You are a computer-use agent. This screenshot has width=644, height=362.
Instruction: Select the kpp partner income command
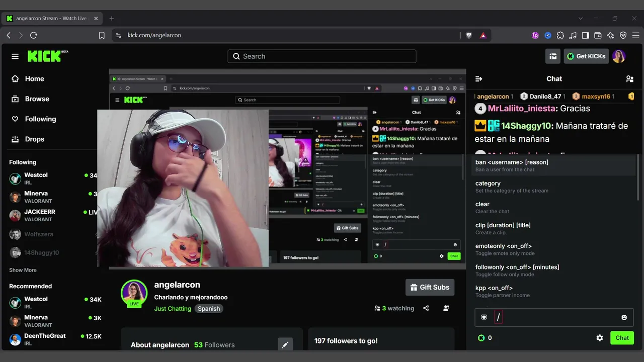pyautogui.click(x=554, y=291)
